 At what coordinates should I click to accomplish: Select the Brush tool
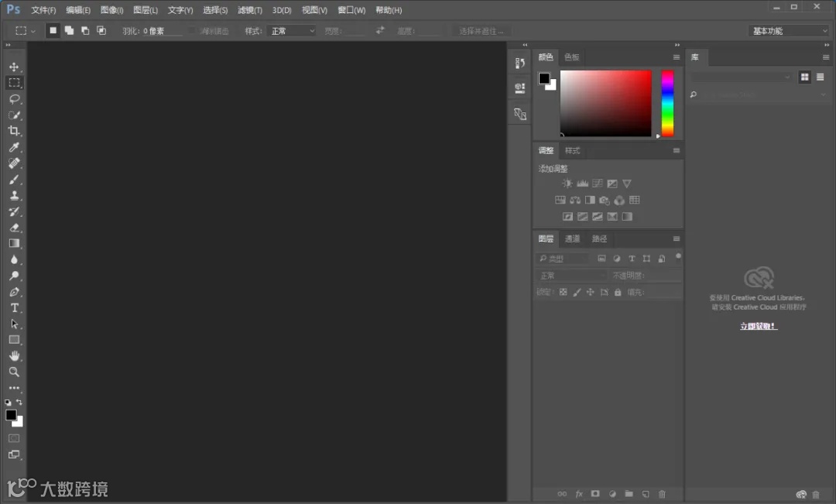click(x=14, y=179)
